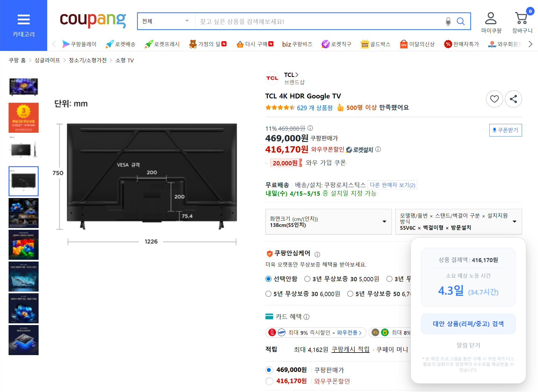
Task: Open 마이쿠팡 account icon
Action: pos(491,23)
